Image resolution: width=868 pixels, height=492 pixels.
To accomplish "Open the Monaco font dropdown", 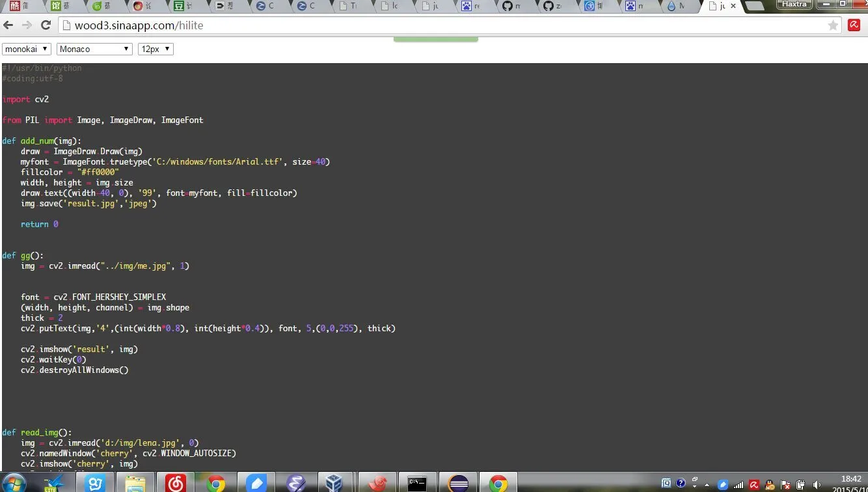I will pos(94,49).
